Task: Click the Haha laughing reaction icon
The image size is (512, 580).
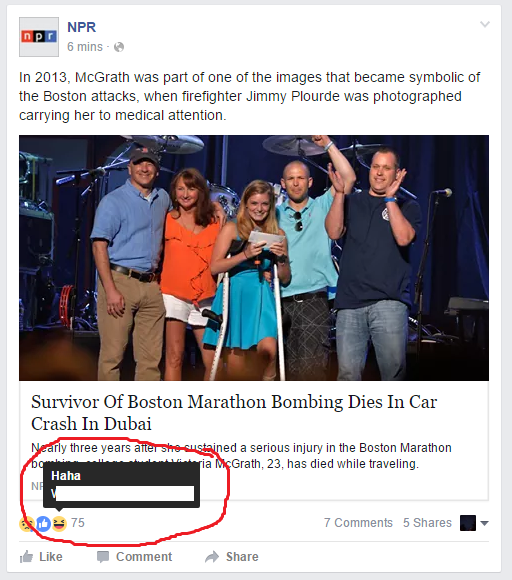Action: [x=59, y=523]
